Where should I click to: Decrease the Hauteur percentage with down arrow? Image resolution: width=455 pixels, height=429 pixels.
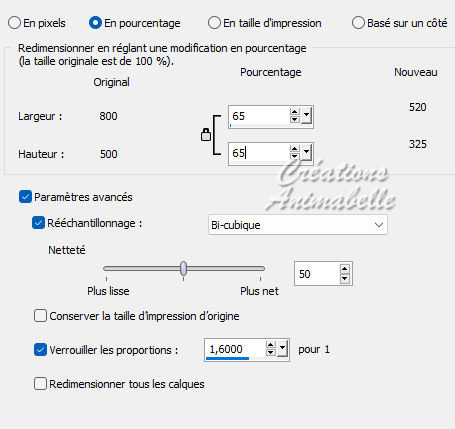[x=294, y=156]
